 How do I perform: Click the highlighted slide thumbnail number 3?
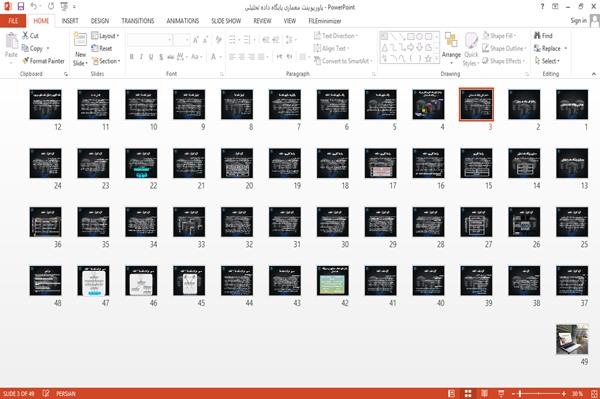[476, 104]
